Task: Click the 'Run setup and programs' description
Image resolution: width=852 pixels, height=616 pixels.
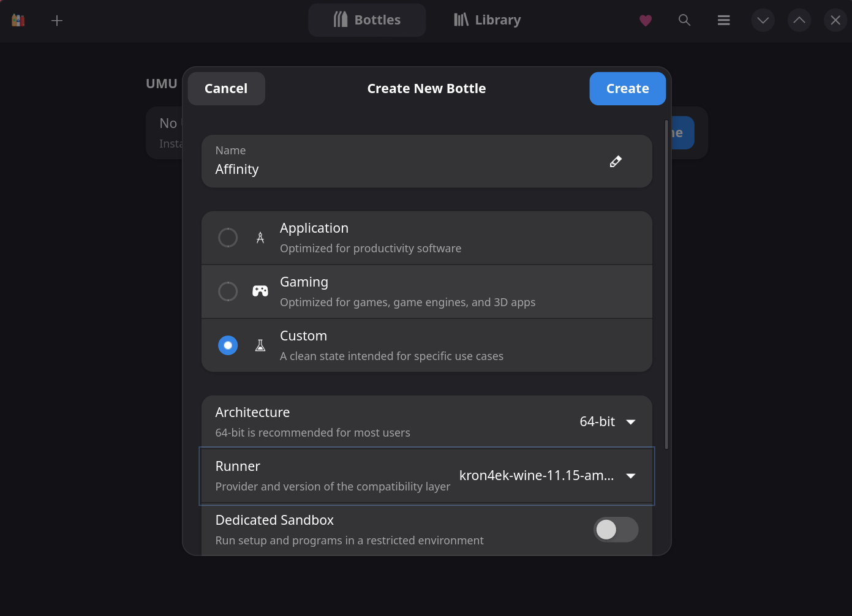Action: (350, 541)
